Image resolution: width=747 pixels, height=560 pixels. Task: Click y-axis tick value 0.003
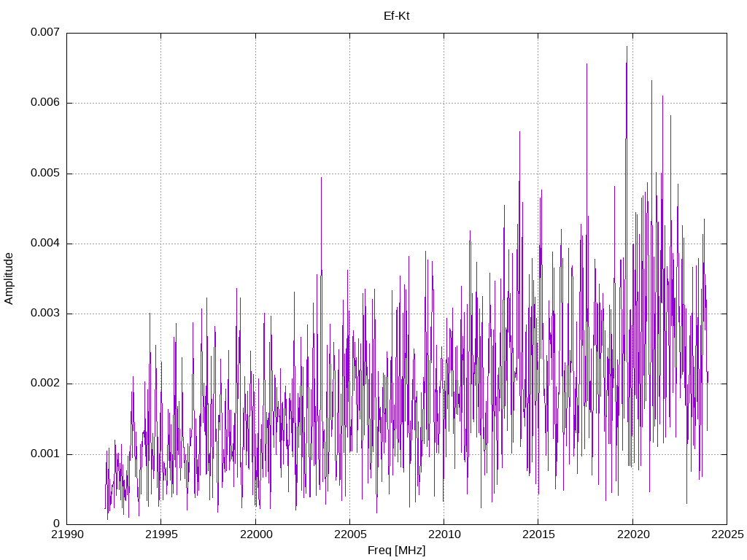coord(45,314)
